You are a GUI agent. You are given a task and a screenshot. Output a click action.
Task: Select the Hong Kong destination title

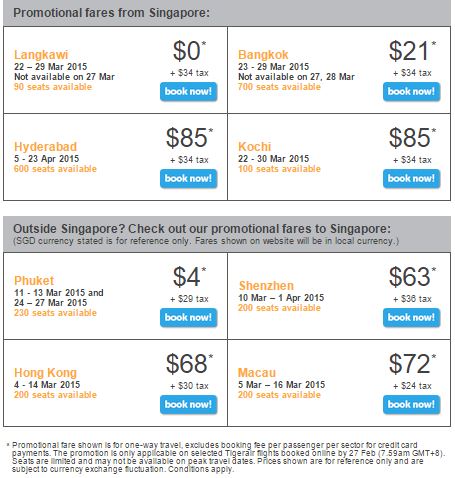(x=45, y=372)
